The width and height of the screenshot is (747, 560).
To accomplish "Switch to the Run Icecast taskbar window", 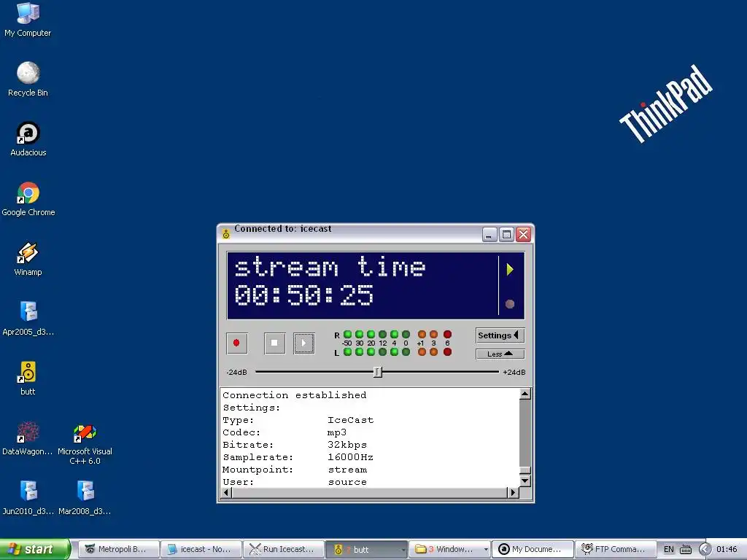I will point(284,549).
